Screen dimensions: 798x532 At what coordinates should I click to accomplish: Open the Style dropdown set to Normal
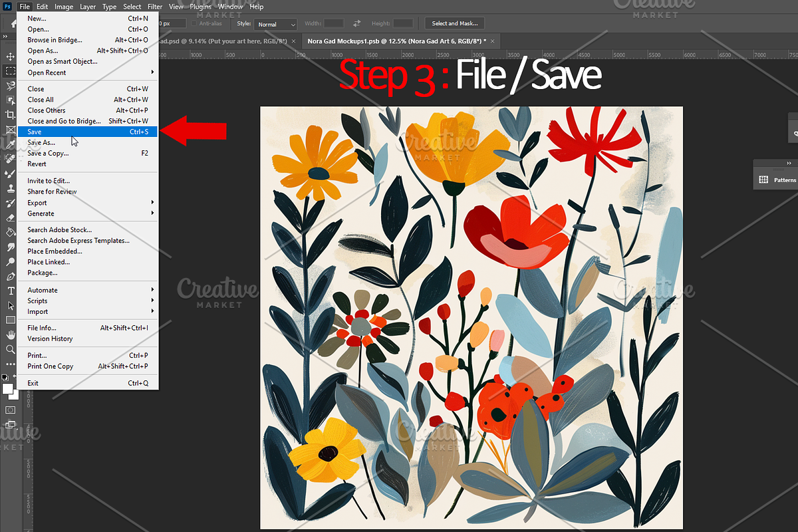pos(275,24)
